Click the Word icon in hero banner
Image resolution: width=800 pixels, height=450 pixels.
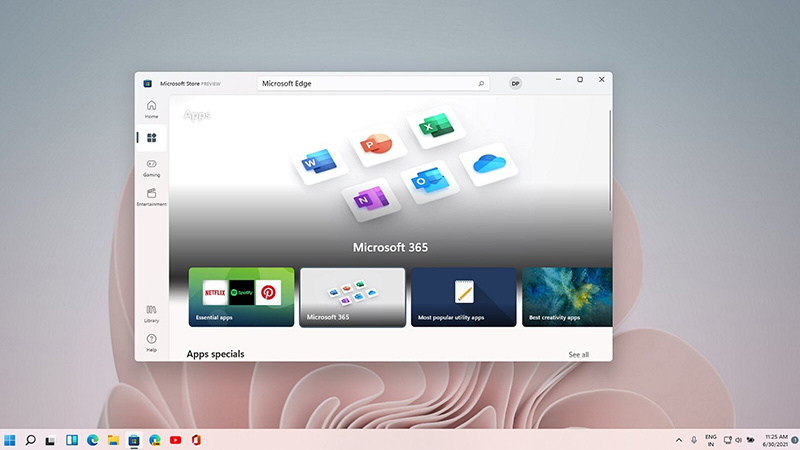[x=319, y=162]
